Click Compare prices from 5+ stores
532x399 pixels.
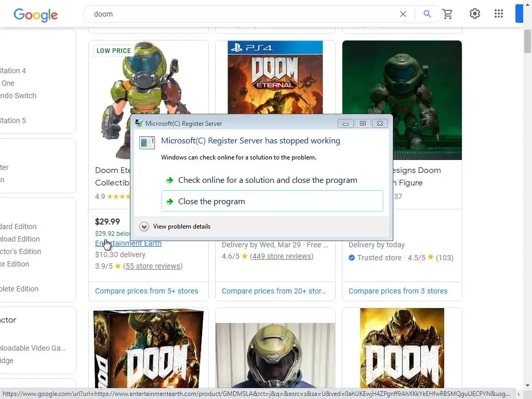point(147,291)
